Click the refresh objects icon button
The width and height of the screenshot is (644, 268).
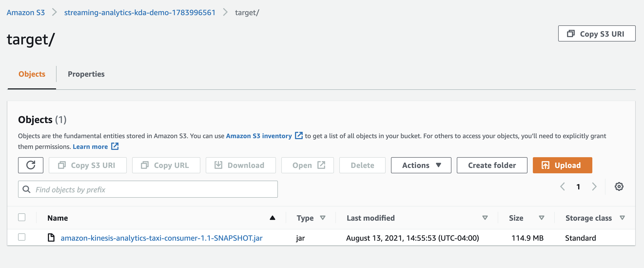coord(30,165)
